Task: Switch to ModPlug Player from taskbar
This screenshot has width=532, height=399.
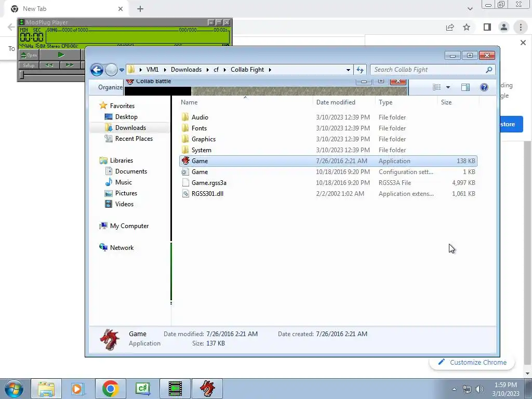Action: 175,389
